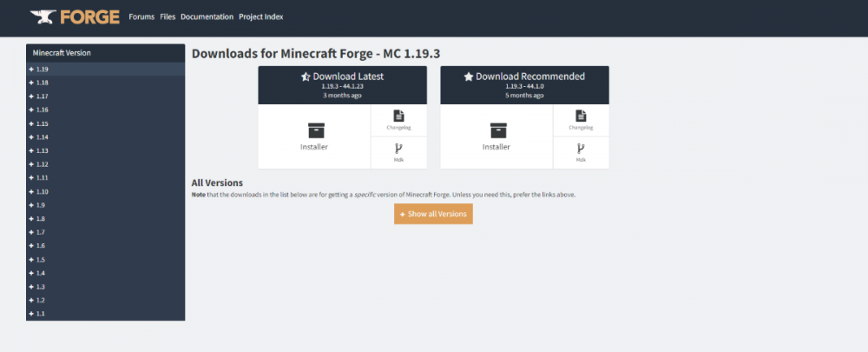Expand the 1.7 version group
The image size is (868, 352).
tap(38, 232)
